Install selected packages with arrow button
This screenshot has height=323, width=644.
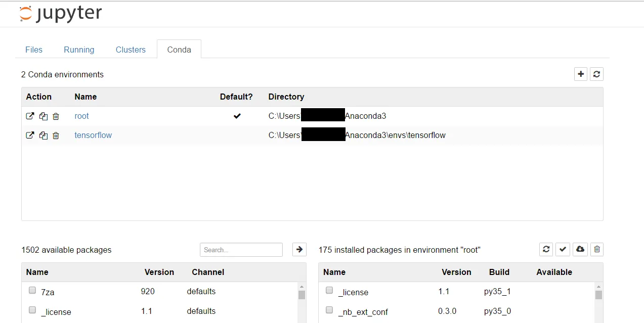click(299, 250)
